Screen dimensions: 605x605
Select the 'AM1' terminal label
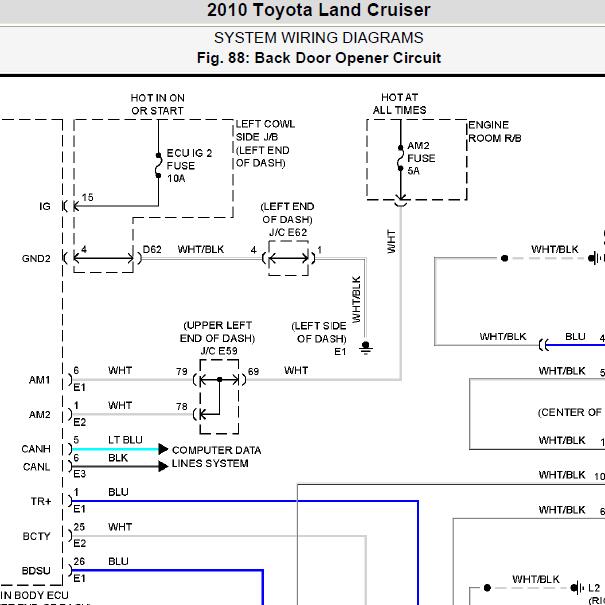tap(40, 380)
